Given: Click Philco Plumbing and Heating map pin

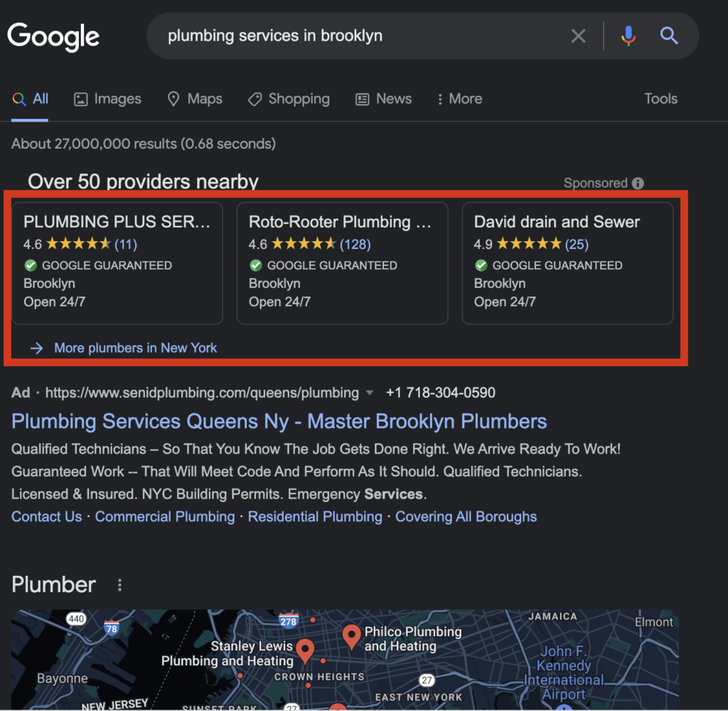Looking at the screenshot, I should tap(351, 636).
